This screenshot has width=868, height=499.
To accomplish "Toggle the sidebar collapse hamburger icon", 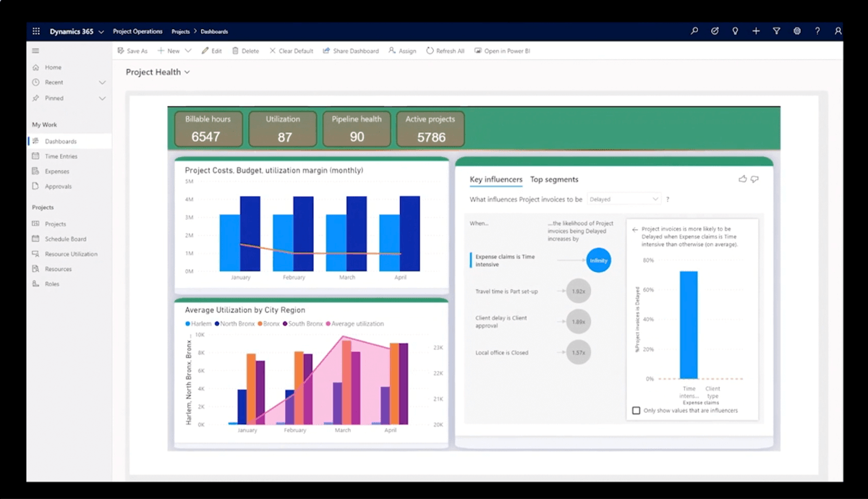I will 35,51.
